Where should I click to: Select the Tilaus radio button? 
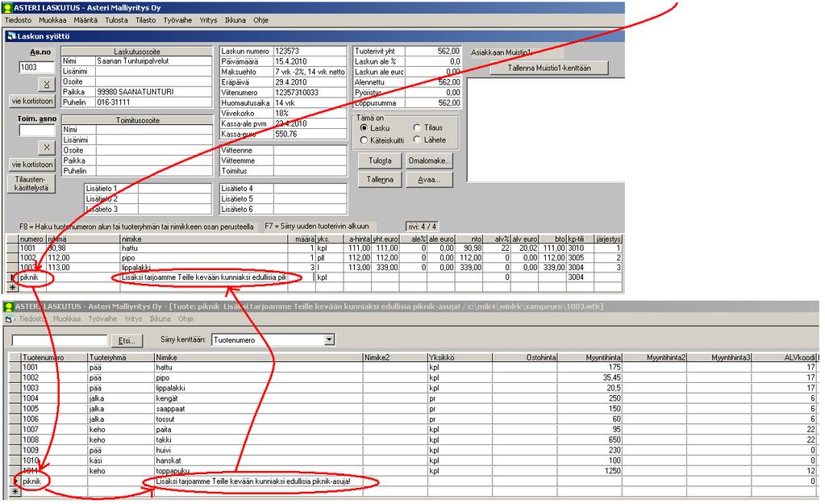pos(417,127)
